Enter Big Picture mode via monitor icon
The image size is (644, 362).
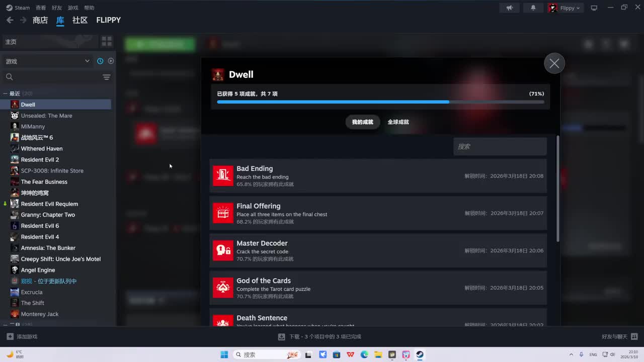(x=594, y=8)
